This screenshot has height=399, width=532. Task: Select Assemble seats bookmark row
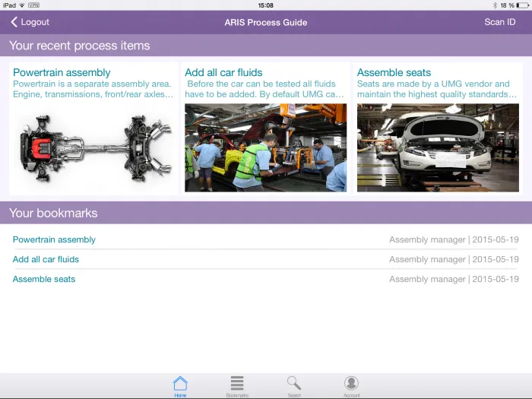(266, 279)
